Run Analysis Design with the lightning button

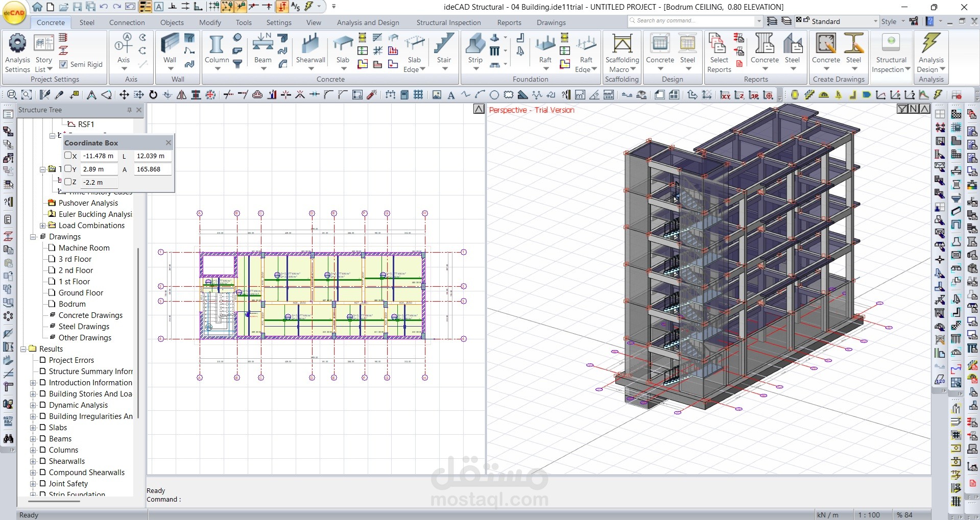[x=930, y=46]
